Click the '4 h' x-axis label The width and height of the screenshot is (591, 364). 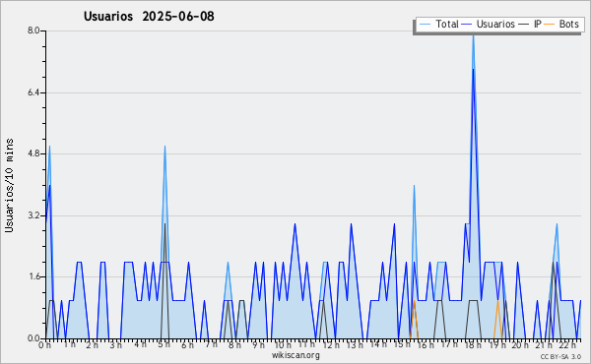click(x=140, y=344)
